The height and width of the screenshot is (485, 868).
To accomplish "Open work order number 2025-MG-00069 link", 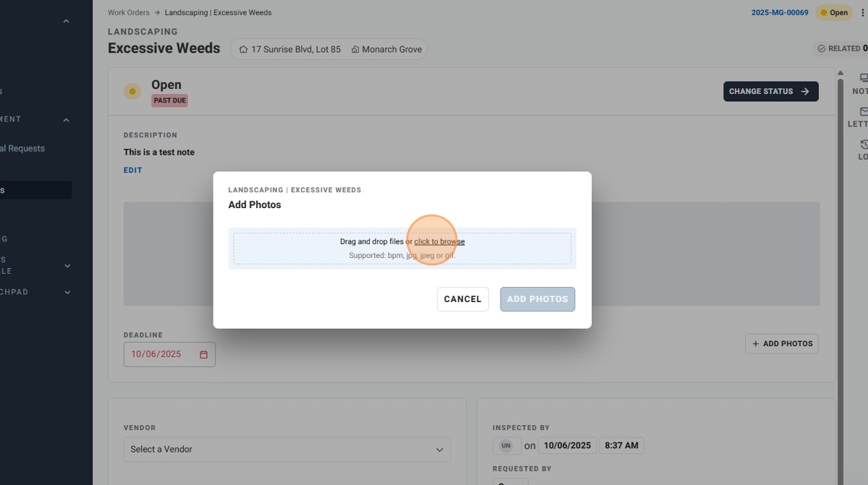I will click(x=780, y=13).
